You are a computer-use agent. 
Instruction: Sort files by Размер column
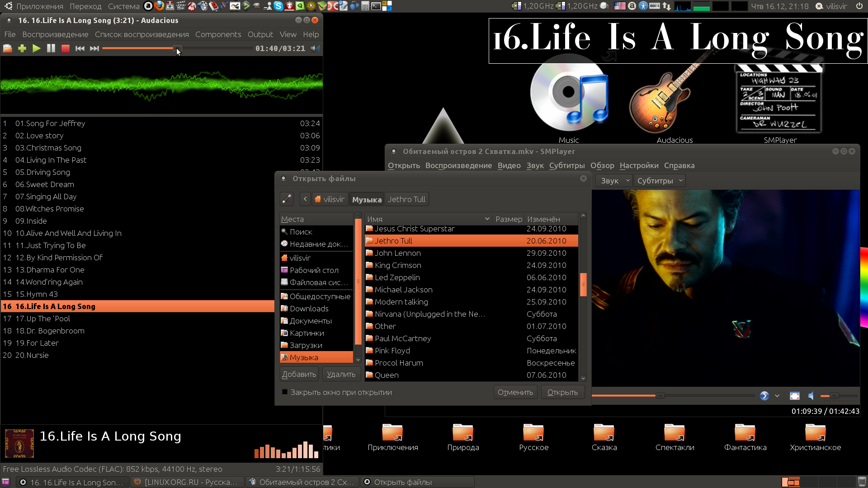tap(509, 219)
